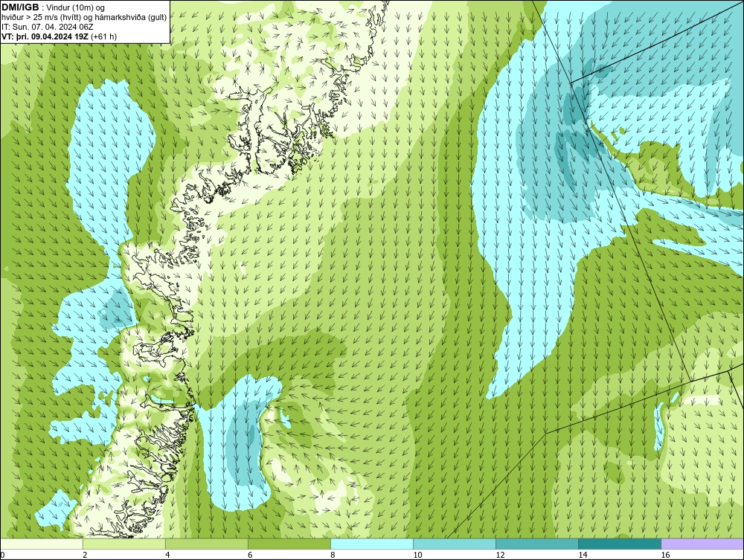
Task: Click the 'VT: þri. 09.04.2024 19Z' valid time
Action: [45, 36]
